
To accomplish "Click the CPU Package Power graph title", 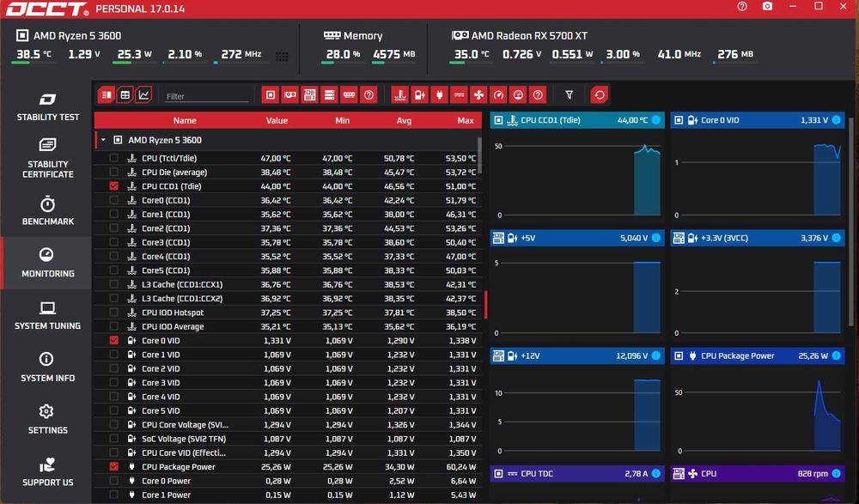I will [737, 356].
